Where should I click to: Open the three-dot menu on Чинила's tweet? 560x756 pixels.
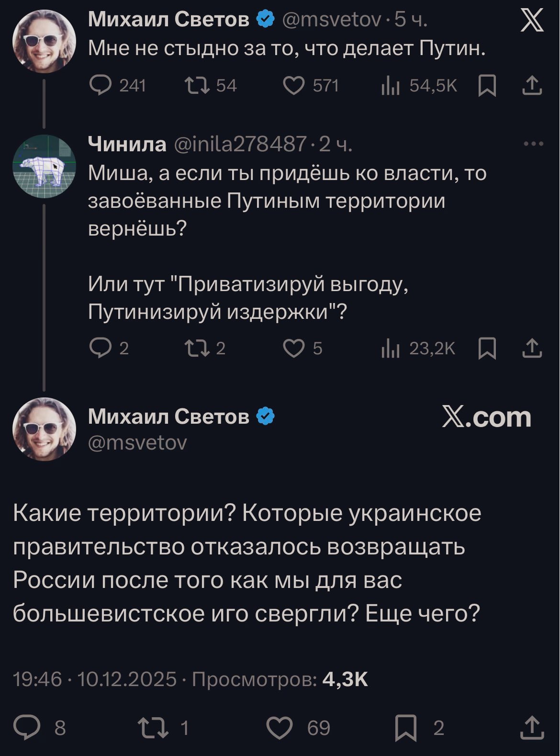pyautogui.click(x=534, y=144)
